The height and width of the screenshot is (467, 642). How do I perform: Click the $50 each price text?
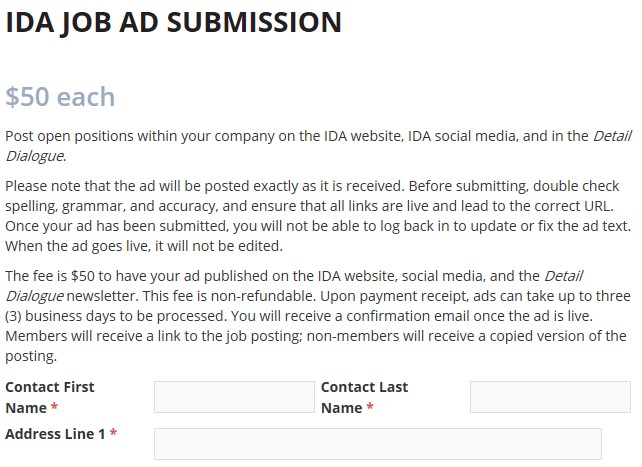[60, 97]
